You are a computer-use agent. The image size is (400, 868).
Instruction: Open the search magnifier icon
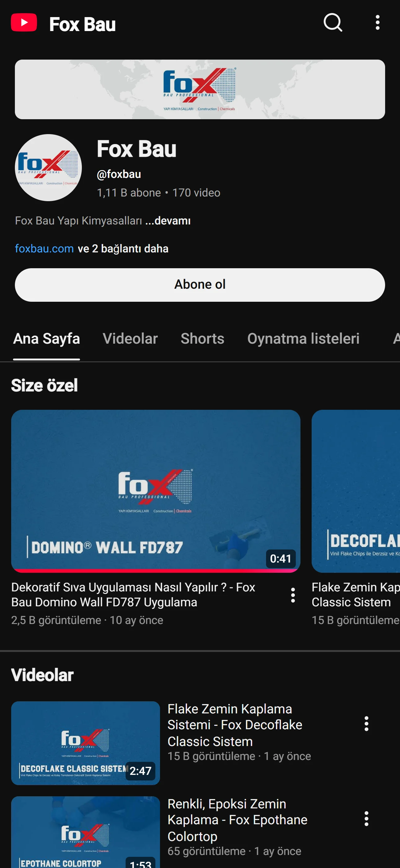(x=333, y=23)
